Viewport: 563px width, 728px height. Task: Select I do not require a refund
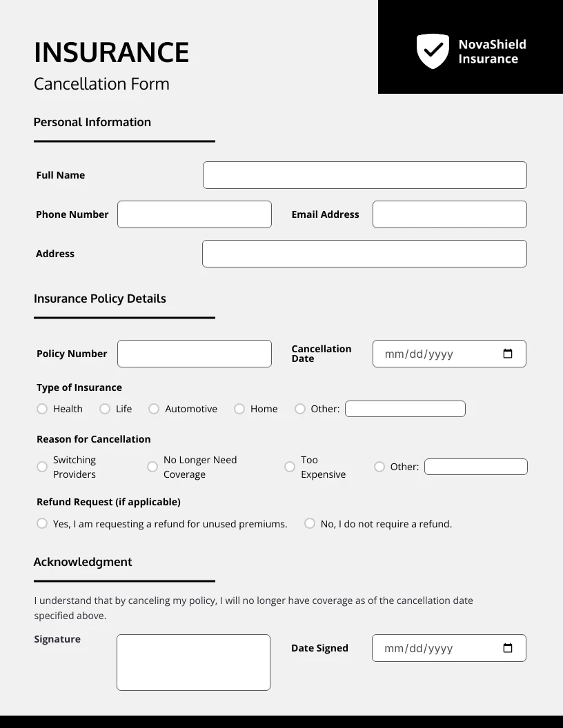309,523
